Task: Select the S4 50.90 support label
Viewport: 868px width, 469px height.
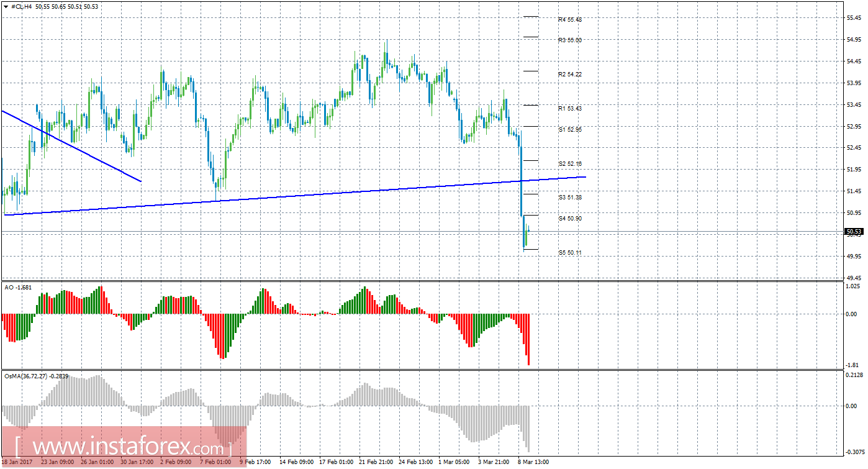Action: [x=569, y=219]
